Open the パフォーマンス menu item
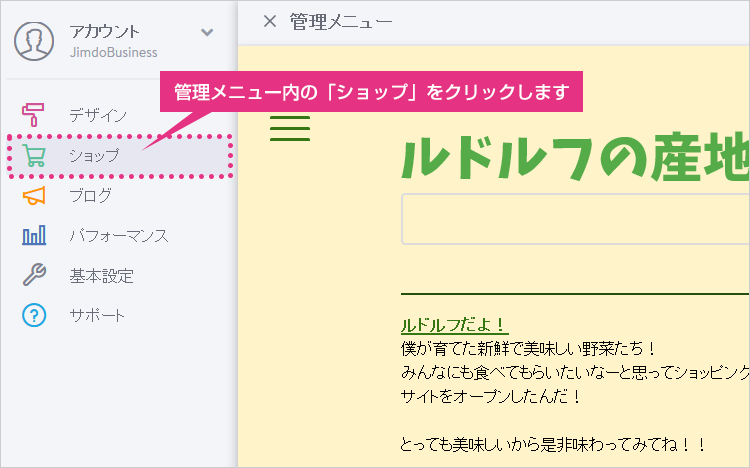 pos(119,236)
